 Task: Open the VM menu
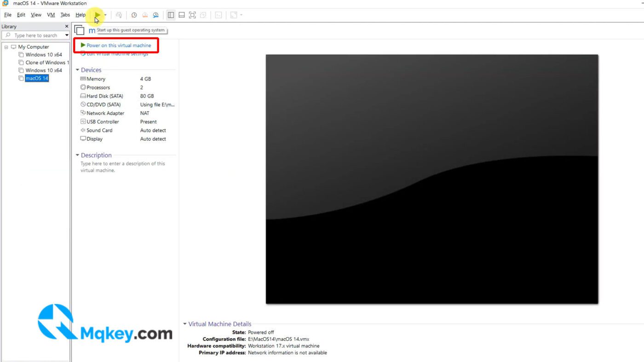51,15
